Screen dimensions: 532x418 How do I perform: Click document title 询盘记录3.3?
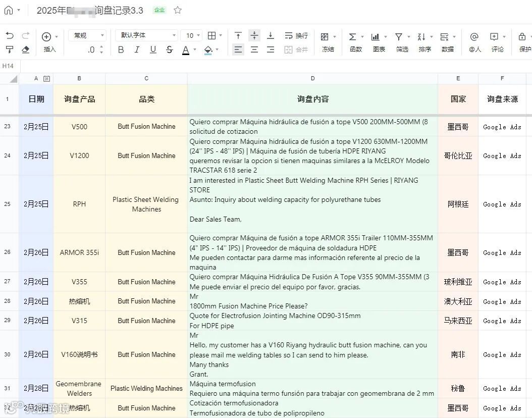coord(119,11)
